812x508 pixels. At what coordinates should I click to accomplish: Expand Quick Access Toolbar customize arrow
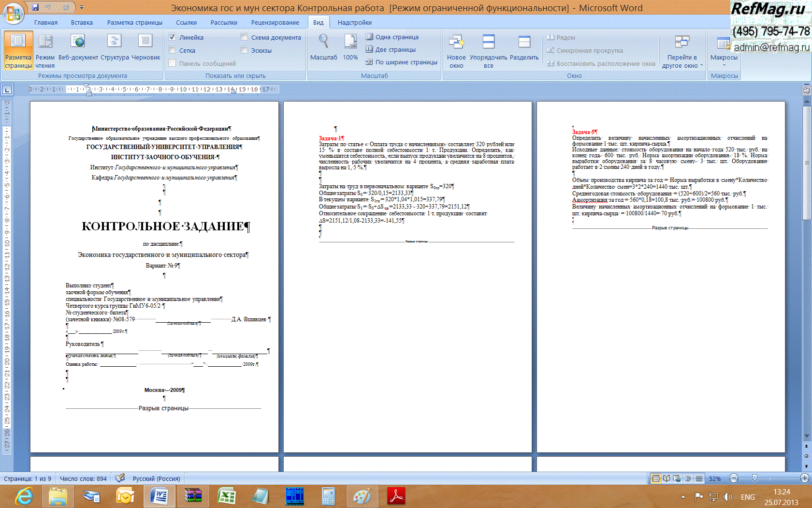pos(82,7)
